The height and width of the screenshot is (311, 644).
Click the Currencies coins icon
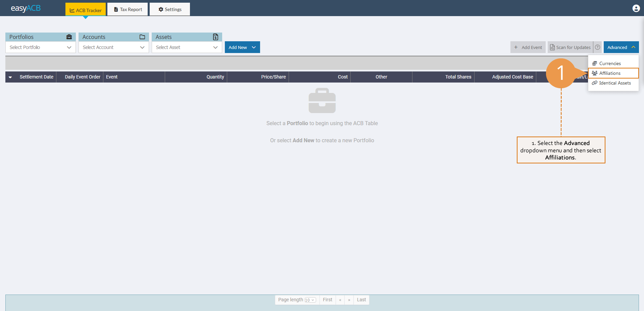click(594, 63)
